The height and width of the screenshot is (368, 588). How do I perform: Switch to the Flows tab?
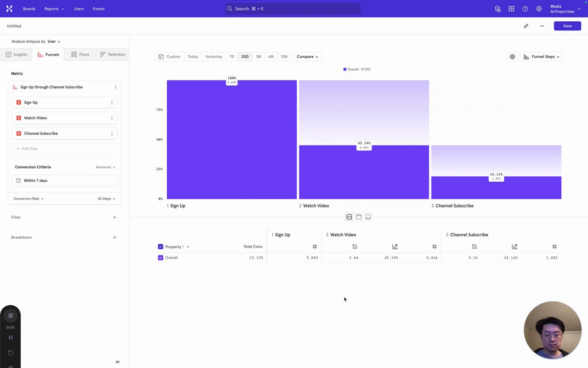pos(80,54)
